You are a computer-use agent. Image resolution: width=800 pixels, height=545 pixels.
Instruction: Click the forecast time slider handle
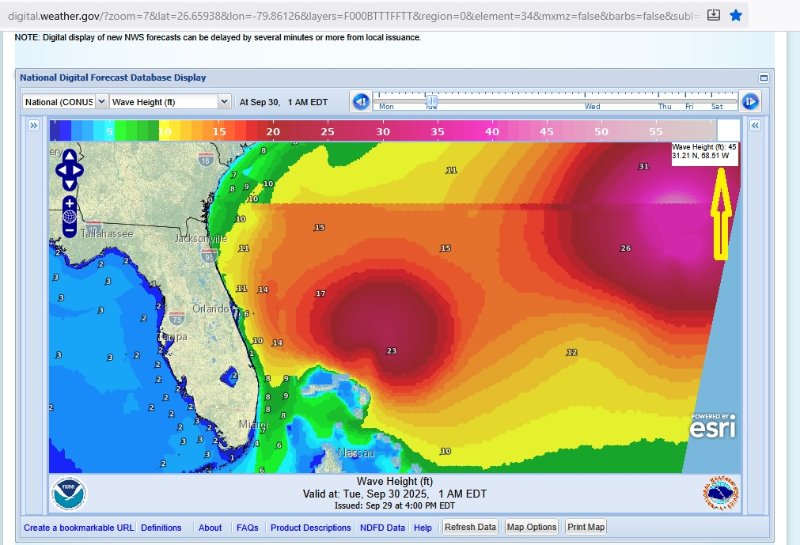[x=431, y=100]
